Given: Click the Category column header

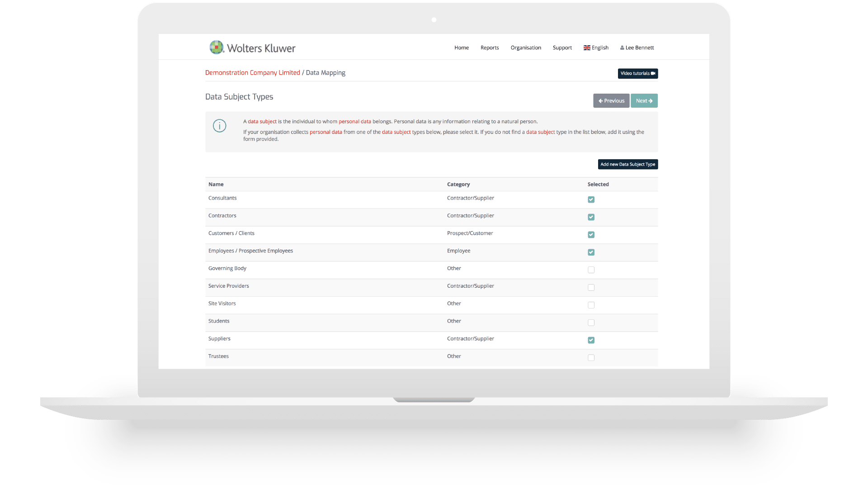Looking at the screenshot, I should [458, 184].
